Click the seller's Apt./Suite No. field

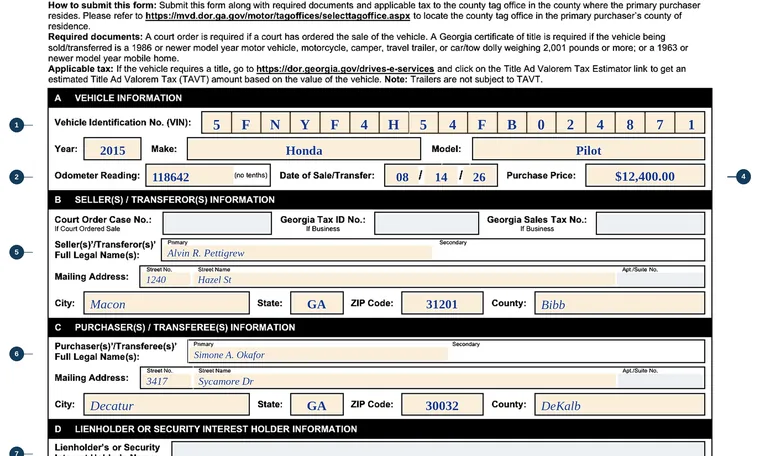[x=660, y=277]
